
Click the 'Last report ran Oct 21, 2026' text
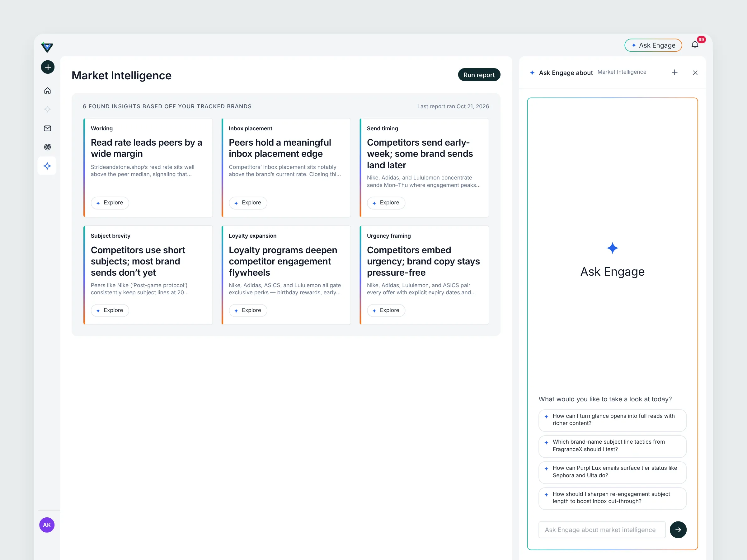(x=453, y=107)
